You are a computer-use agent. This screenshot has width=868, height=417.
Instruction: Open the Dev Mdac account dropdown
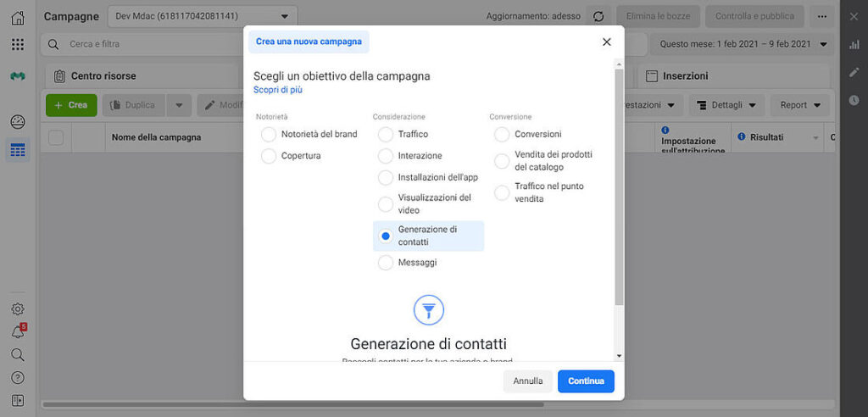(x=203, y=16)
